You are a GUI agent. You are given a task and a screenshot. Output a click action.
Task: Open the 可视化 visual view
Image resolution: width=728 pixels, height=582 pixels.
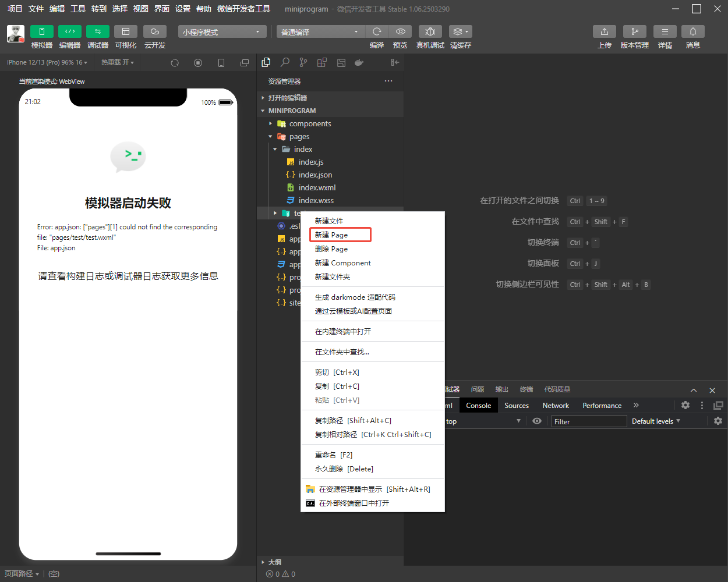[x=126, y=31]
